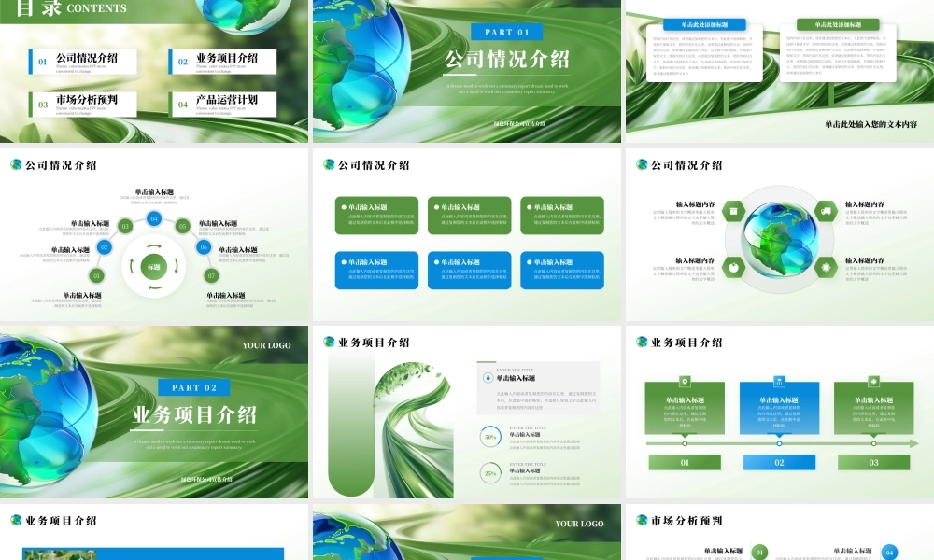
Task: Select green node 05 in the circular diagram
Action: click(183, 226)
